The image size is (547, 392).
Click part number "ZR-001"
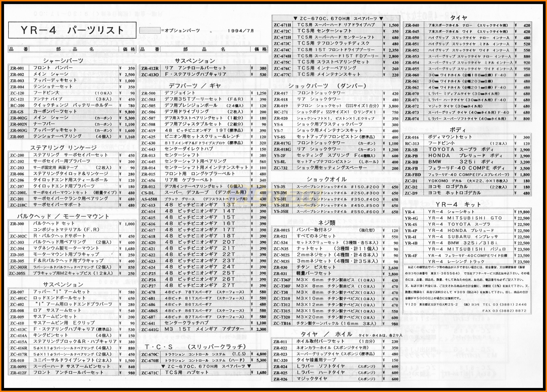(x=17, y=68)
